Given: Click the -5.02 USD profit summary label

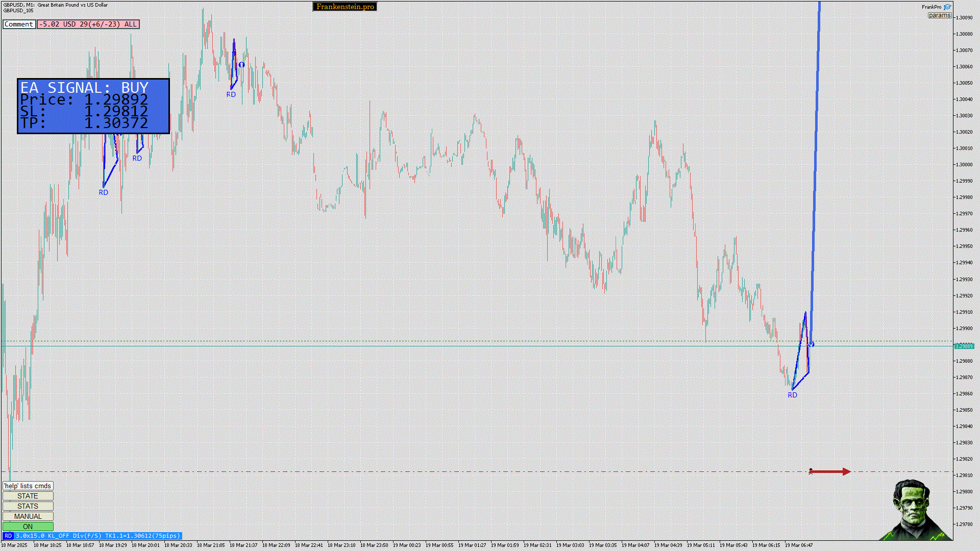Looking at the screenshot, I should pos(88,24).
